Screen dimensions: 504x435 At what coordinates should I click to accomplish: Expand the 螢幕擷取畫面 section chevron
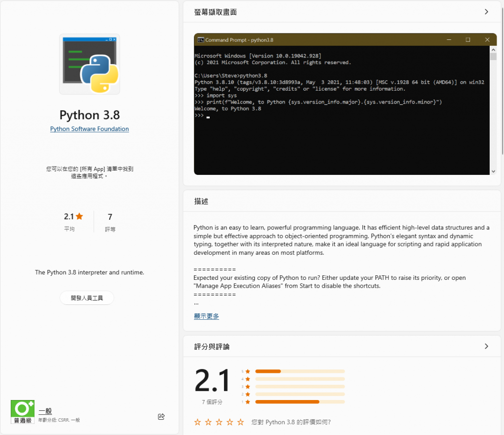[x=486, y=12]
